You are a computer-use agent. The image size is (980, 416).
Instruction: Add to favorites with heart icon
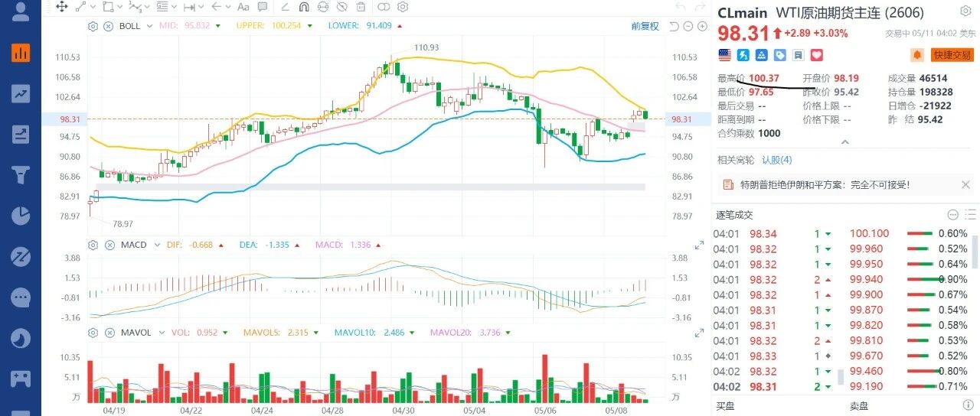point(816,55)
